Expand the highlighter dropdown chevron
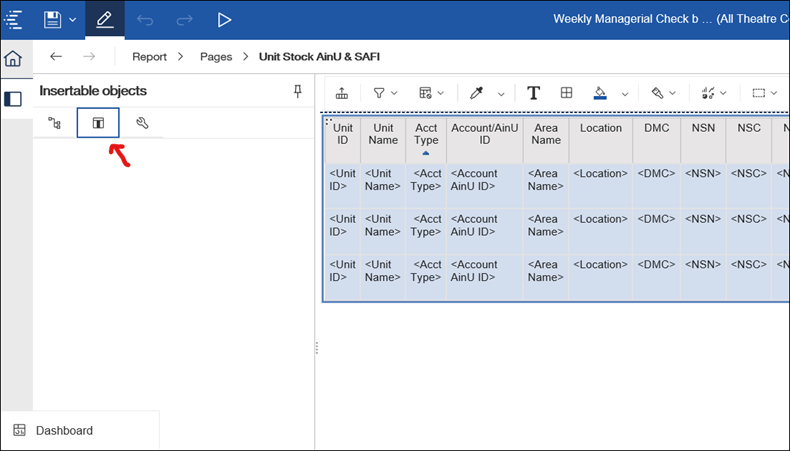 [672, 93]
